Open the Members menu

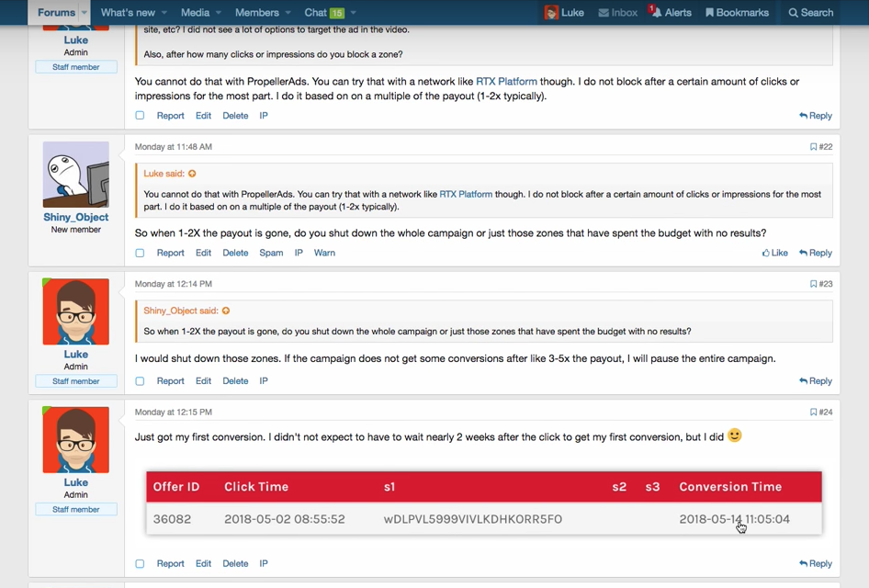click(x=256, y=12)
